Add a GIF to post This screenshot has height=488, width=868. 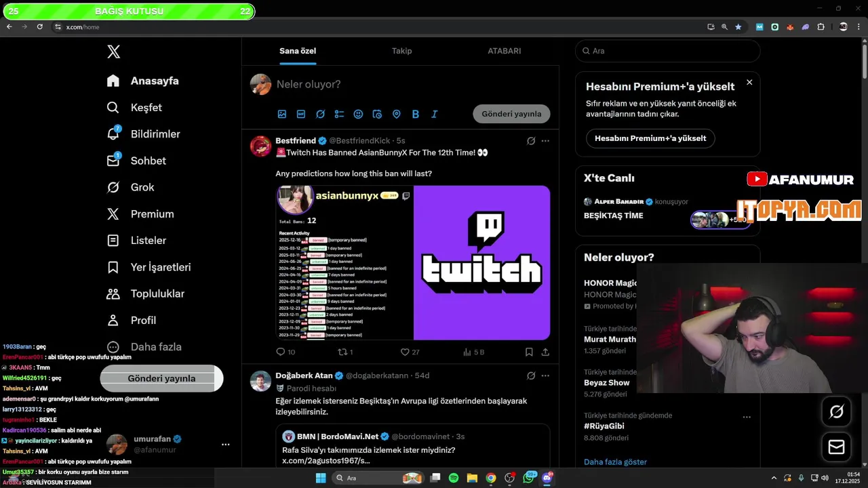click(x=301, y=114)
